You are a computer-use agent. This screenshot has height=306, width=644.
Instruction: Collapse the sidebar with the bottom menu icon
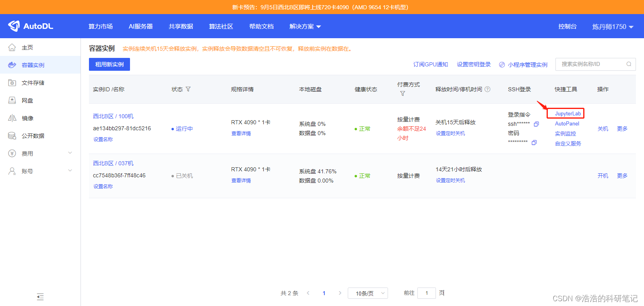(40, 297)
